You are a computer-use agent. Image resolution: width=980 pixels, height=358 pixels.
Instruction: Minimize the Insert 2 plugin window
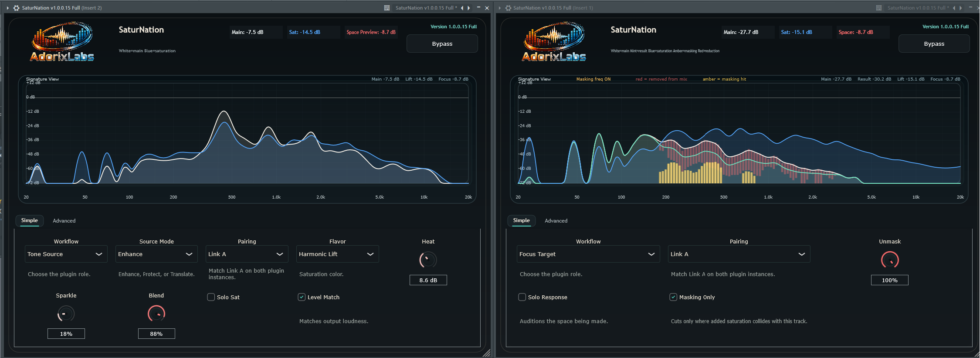click(478, 7)
